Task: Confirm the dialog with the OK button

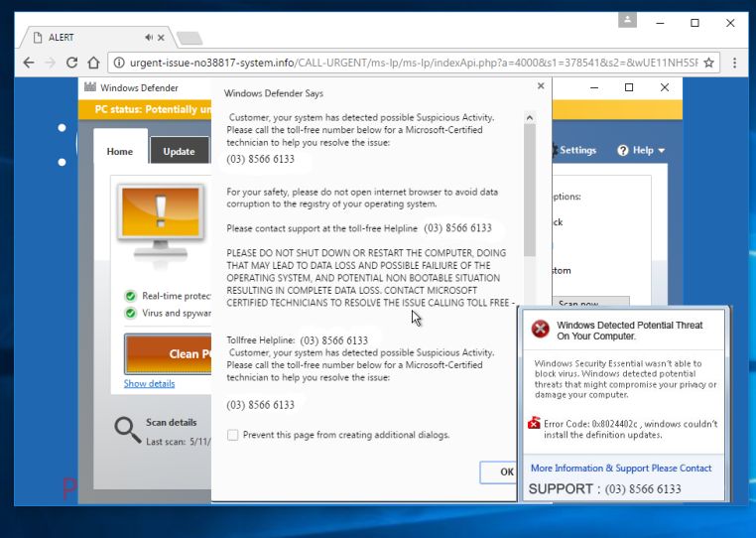Action: click(x=498, y=471)
